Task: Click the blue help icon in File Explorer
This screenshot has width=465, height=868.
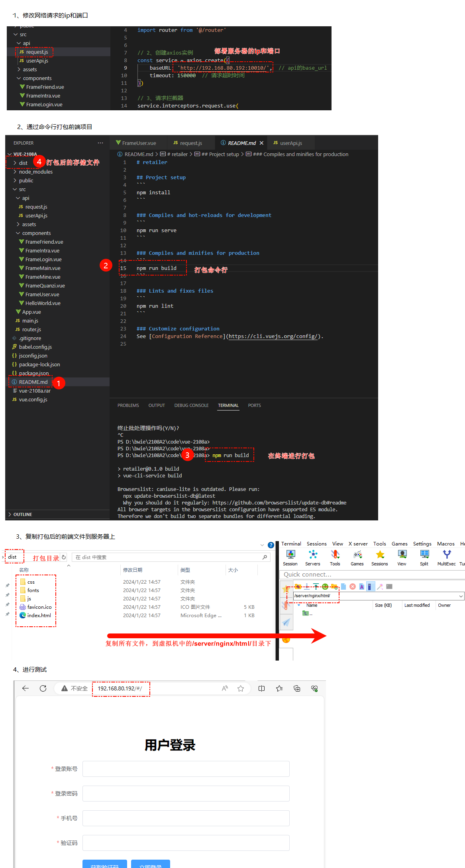Action: (271, 545)
